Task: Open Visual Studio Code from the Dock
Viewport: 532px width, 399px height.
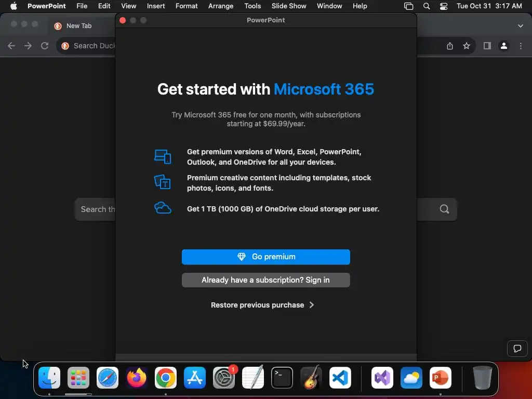Action: [x=340, y=378]
